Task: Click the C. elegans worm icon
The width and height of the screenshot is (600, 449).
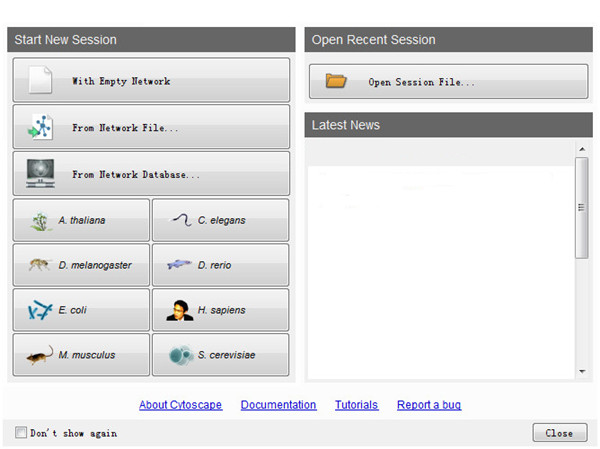Action: [181, 220]
